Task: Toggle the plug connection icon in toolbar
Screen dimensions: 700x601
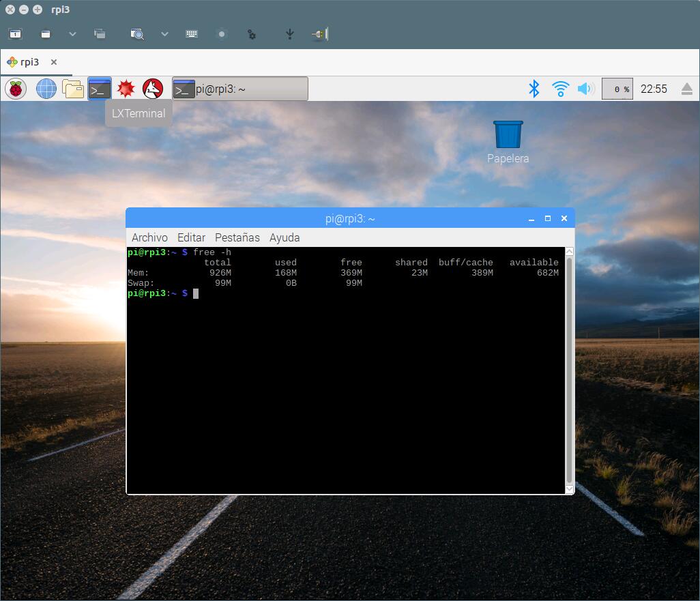Action: pyautogui.click(x=319, y=34)
